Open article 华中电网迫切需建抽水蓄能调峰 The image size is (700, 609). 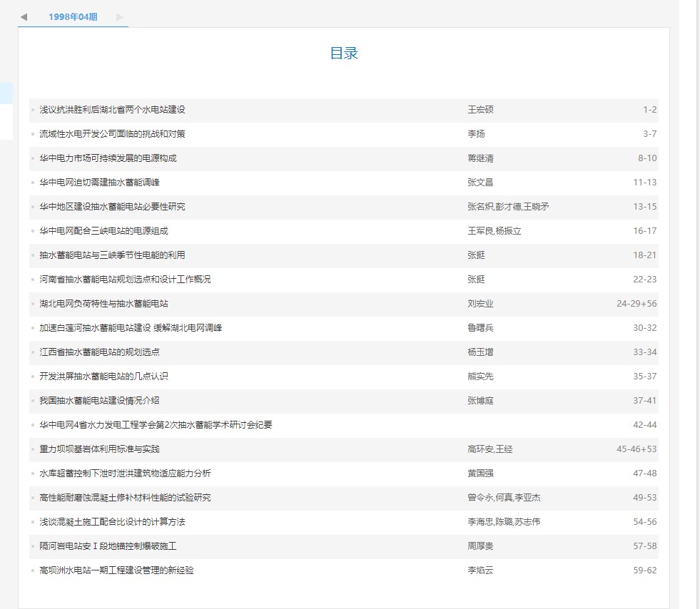(x=100, y=183)
